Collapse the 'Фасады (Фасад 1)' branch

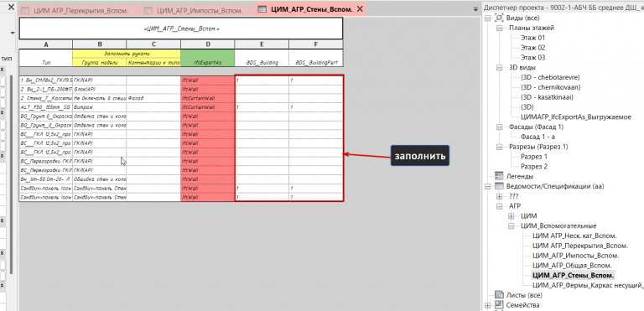500,127
